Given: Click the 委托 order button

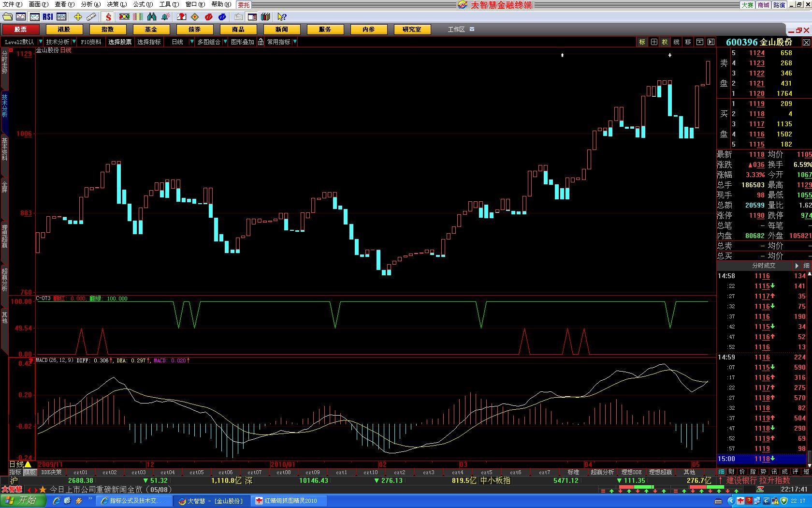Looking at the screenshot, I should 244,5.
